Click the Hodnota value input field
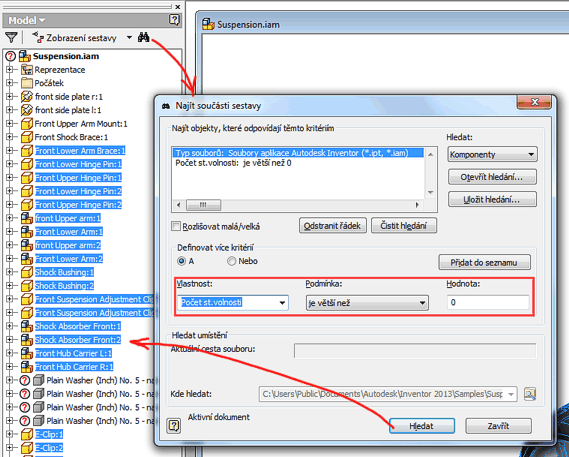This screenshot has height=457, width=569. (488, 302)
